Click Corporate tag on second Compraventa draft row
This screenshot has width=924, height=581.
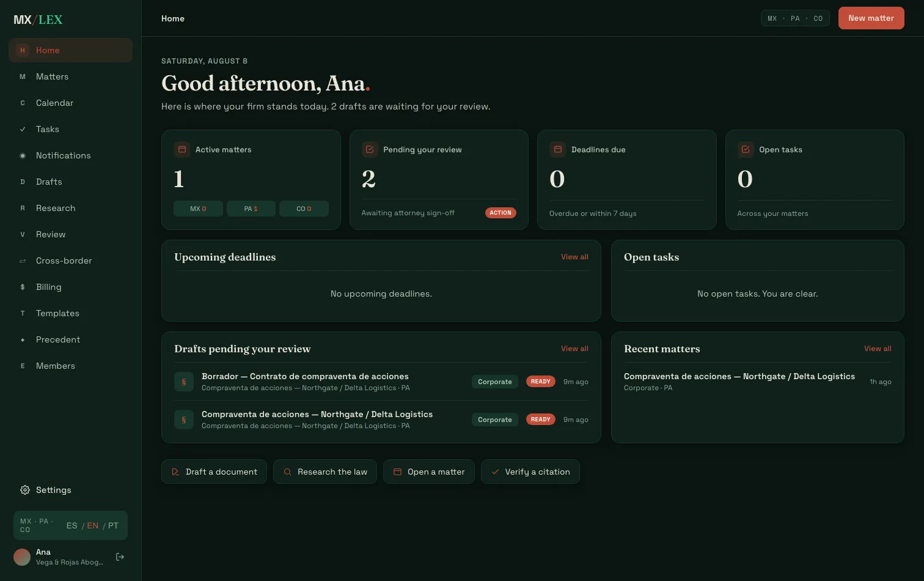(495, 420)
